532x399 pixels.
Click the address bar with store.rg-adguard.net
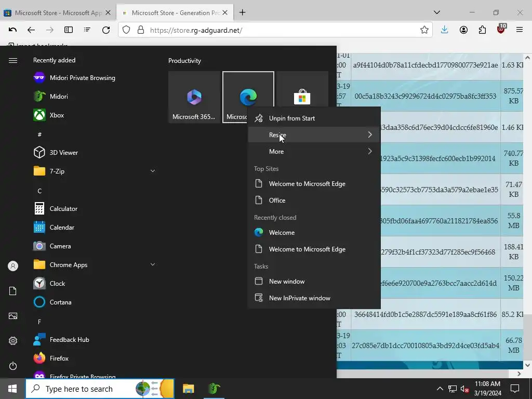click(x=275, y=30)
